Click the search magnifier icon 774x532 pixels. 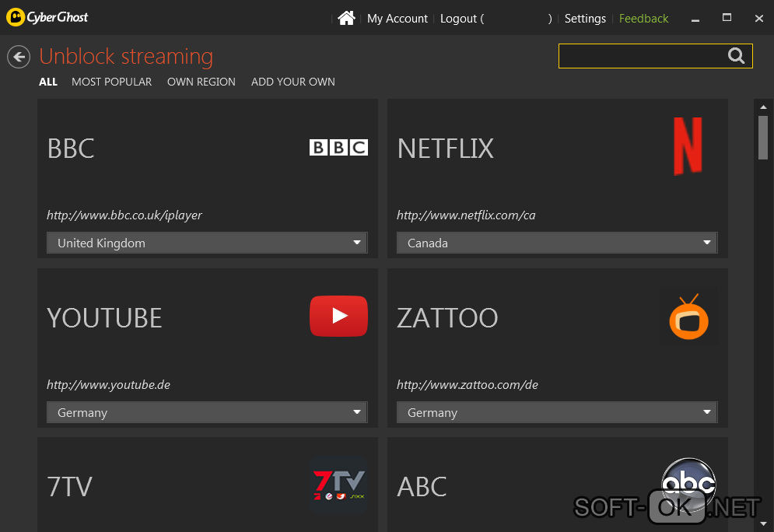coord(736,56)
